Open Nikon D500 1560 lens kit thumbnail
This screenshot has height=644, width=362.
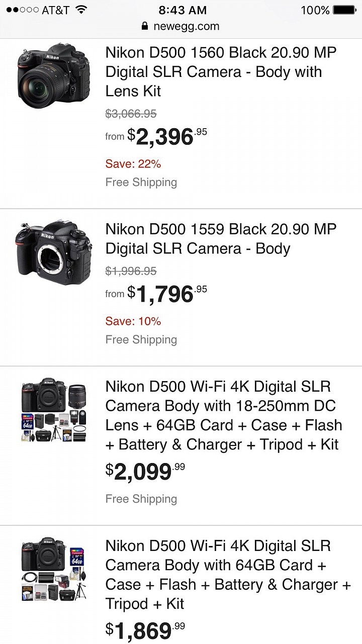(53, 72)
